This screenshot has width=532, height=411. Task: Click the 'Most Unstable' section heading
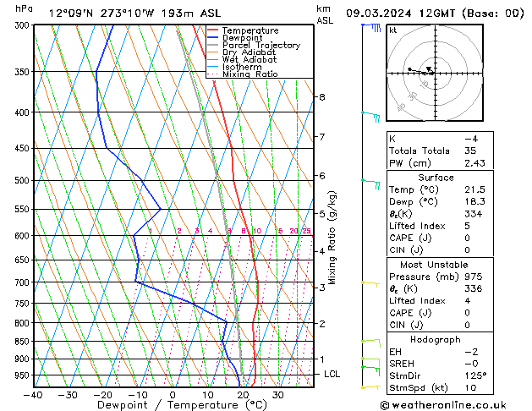(x=434, y=265)
